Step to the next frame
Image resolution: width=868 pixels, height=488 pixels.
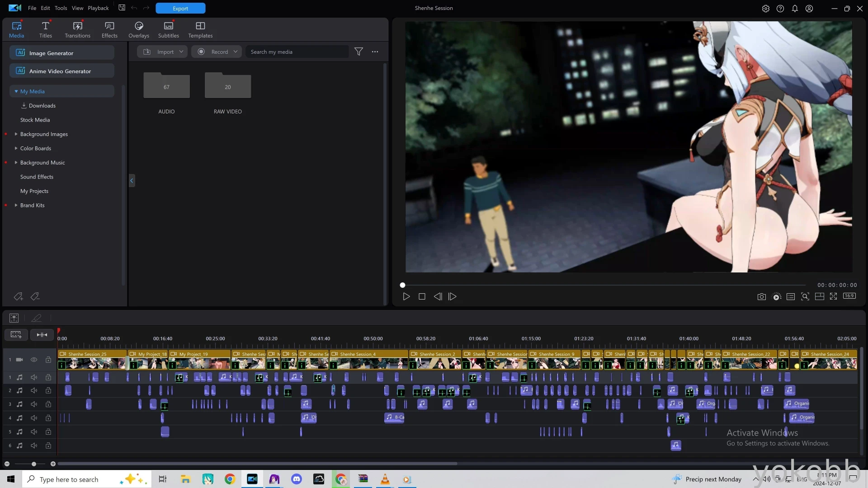[x=452, y=297]
